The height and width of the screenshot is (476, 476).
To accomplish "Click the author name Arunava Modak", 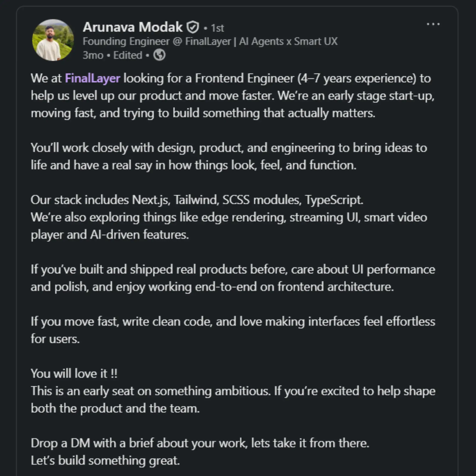I will (x=133, y=27).
